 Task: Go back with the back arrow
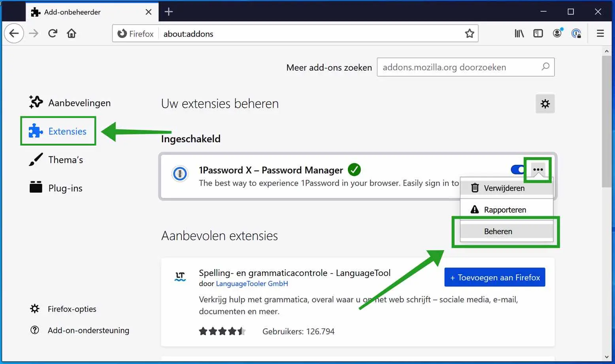(x=14, y=34)
